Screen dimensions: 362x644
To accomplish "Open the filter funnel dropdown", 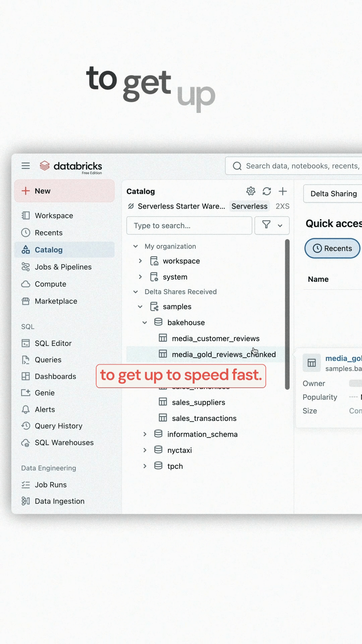I will coord(272,225).
